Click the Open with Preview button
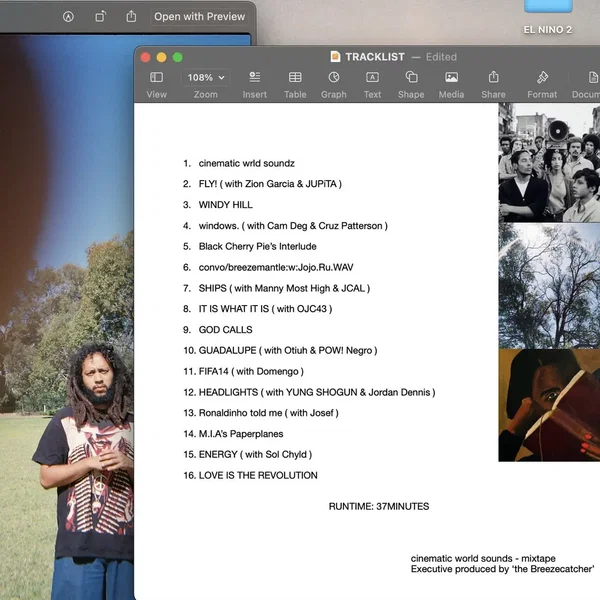Screen dimensions: 600x600 pos(199,17)
